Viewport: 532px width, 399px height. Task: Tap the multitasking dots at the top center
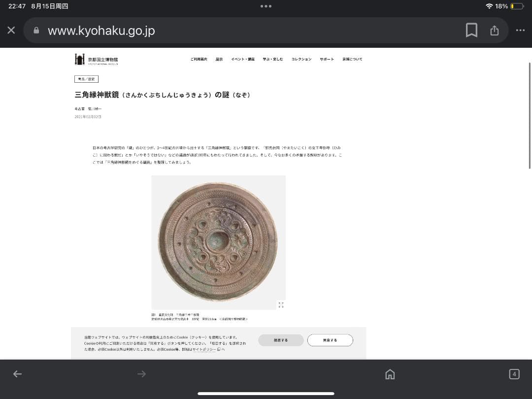pyautogui.click(x=266, y=7)
